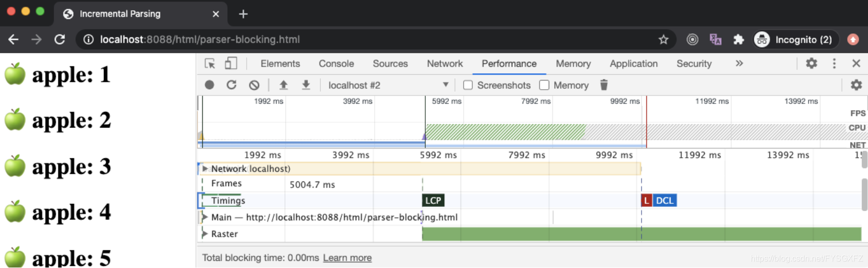This screenshot has width=868, height=268.
Task: Enable the Screenshots checkbox
Action: click(468, 85)
